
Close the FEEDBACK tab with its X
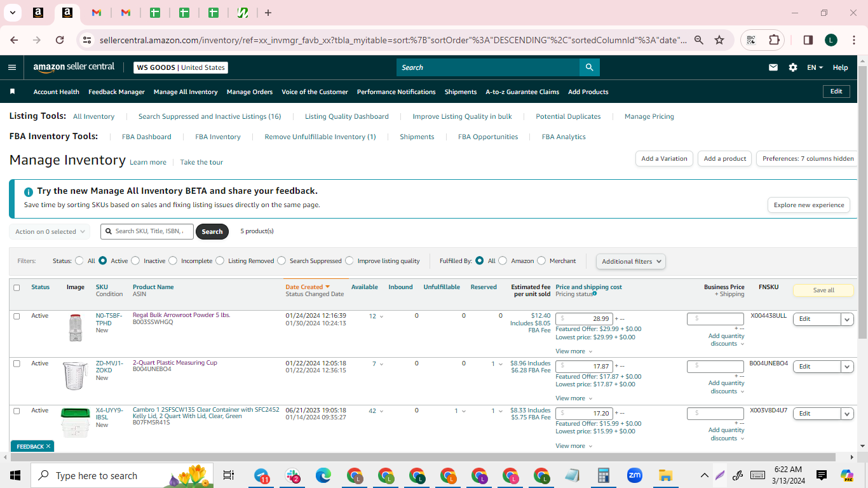tap(48, 447)
